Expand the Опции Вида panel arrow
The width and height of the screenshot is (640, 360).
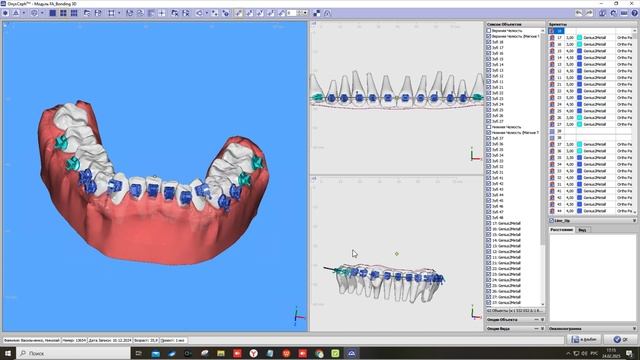542,329
